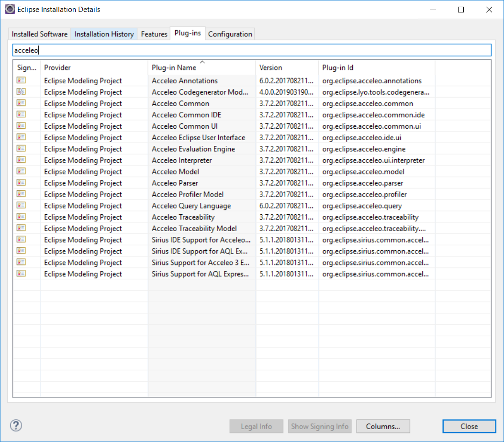The width and height of the screenshot is (504, 442).
Task: Click signed icon for Acceleo Query Language
Action: [21, 205]
